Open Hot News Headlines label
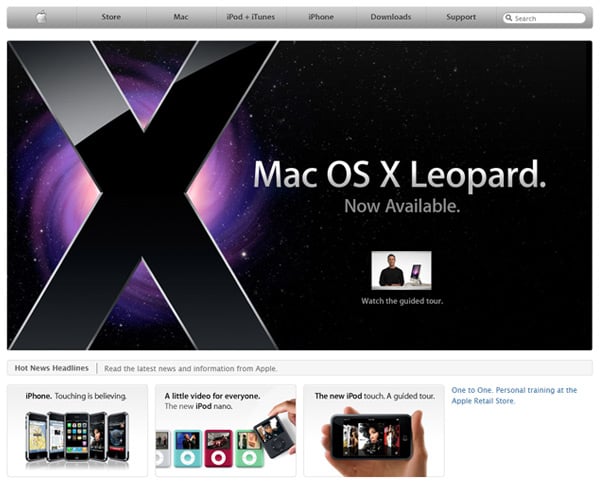 52,368
